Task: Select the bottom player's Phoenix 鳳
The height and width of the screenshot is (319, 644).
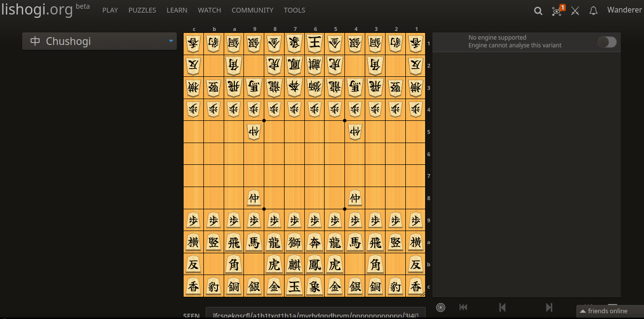Action: pyautogui.click(x=315, y=264)
